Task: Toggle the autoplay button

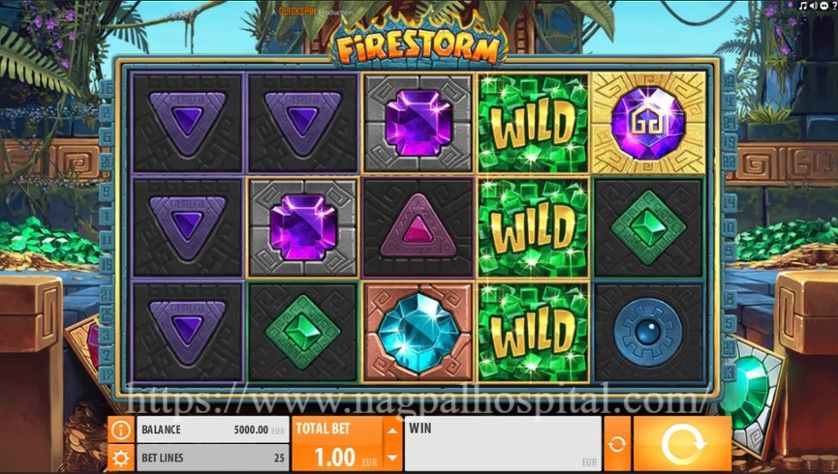Action: [x=617, y=443]
